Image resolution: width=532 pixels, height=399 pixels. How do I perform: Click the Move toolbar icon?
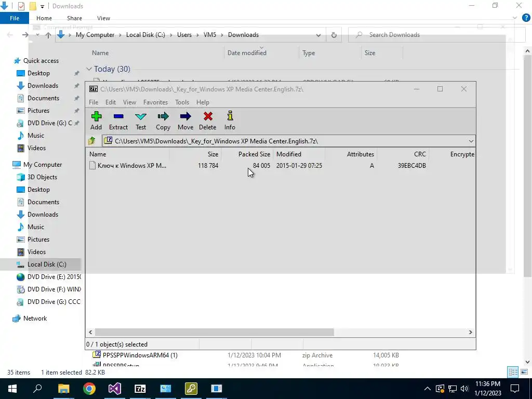185,121
